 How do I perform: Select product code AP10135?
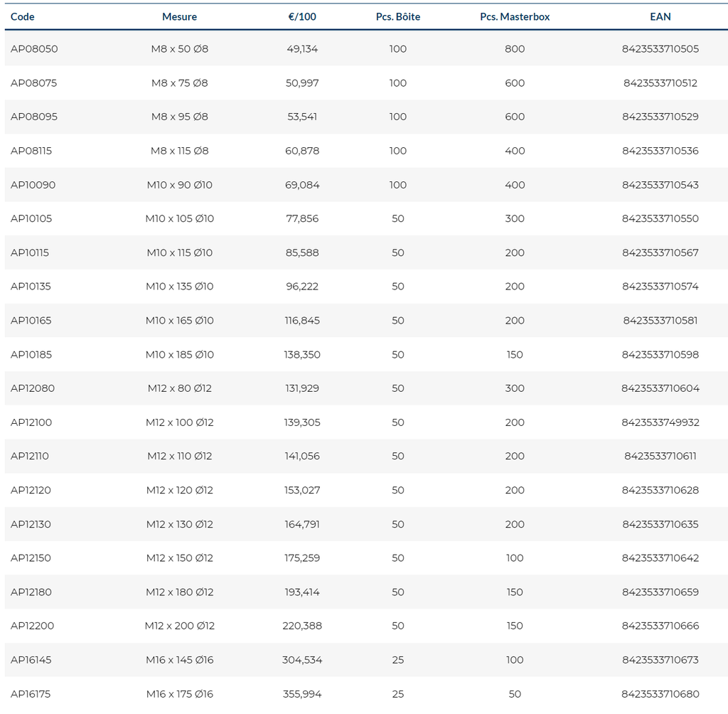point(31,286)
